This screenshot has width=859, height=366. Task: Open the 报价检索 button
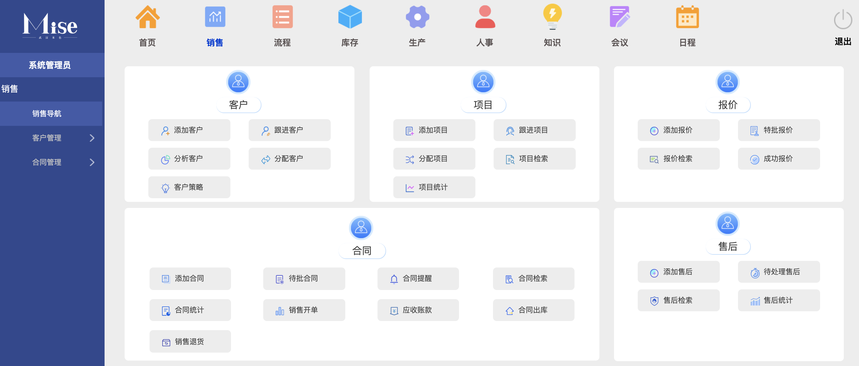(x=679, y=159)
